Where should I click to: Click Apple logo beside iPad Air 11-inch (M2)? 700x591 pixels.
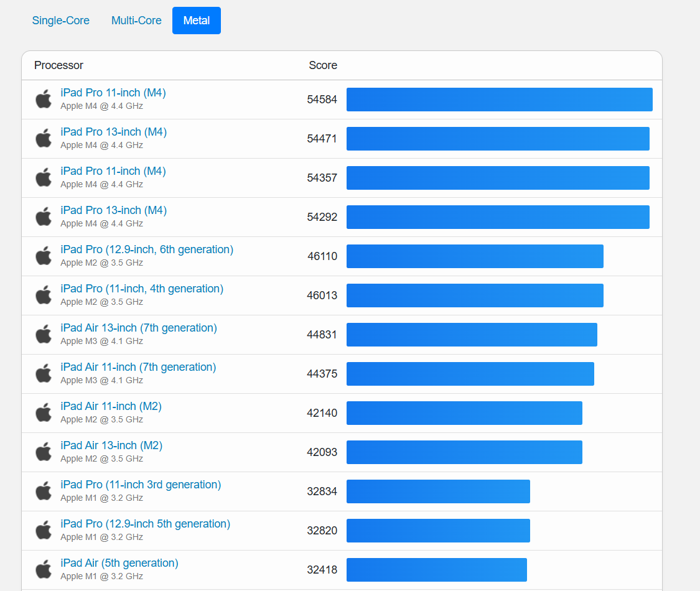click(44, 412)
